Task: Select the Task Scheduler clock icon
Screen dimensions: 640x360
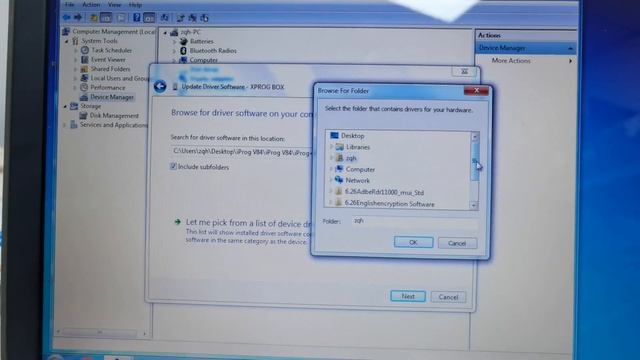Action: [84, 50]
